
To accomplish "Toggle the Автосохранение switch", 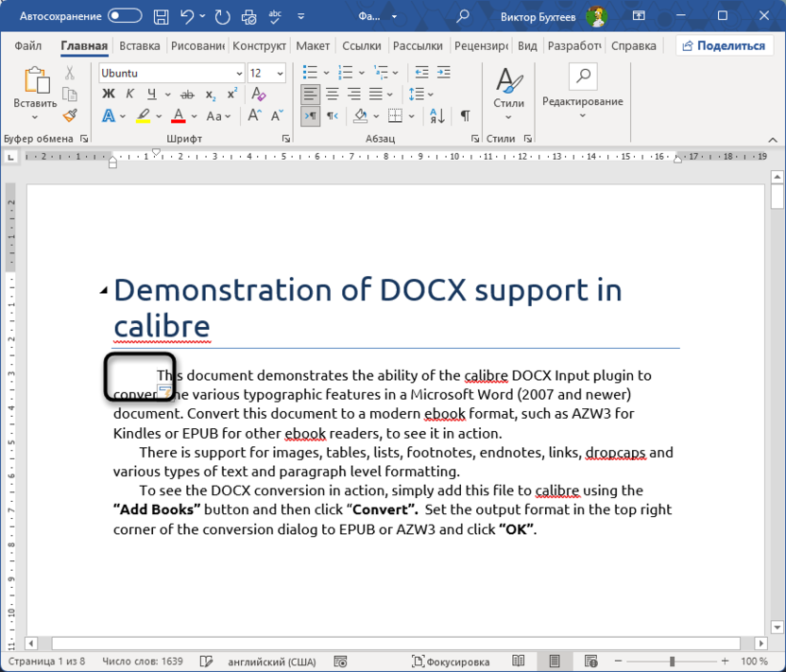I will 125,16.
